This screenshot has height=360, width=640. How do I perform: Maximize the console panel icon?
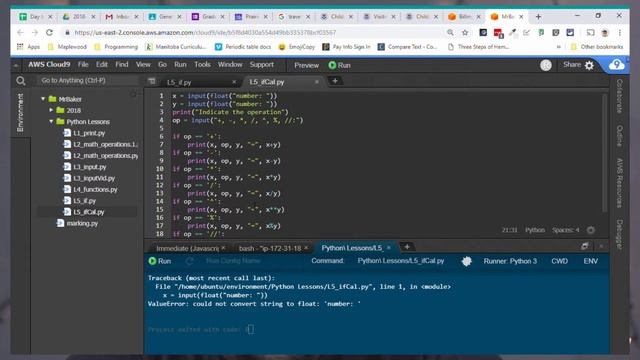pyautogui.click(x=585, y=246)
